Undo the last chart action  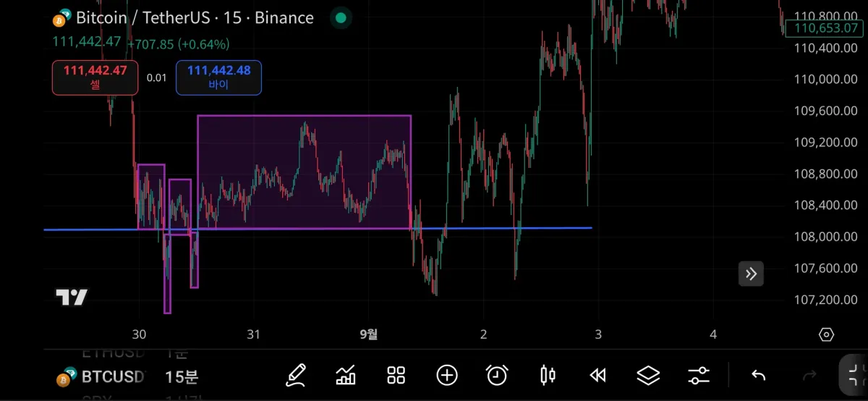click(x=758, y=375)
